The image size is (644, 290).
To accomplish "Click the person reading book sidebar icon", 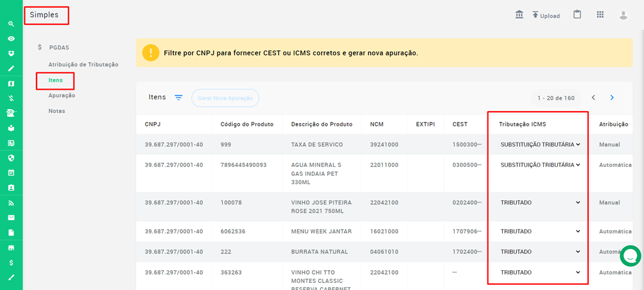I will pos(11,128).
